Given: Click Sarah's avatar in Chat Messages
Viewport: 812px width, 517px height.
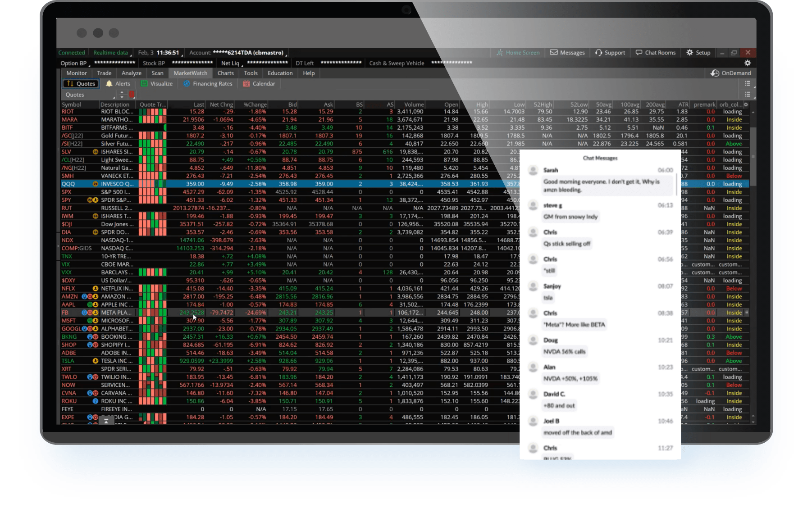Looking at the screenshot, I should point(533,170).
